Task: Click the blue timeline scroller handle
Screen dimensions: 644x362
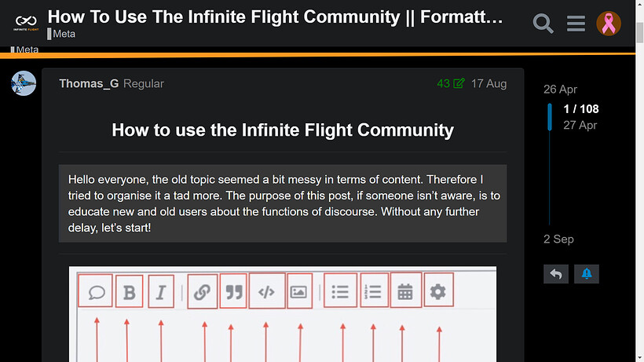Action: (550, 117)
